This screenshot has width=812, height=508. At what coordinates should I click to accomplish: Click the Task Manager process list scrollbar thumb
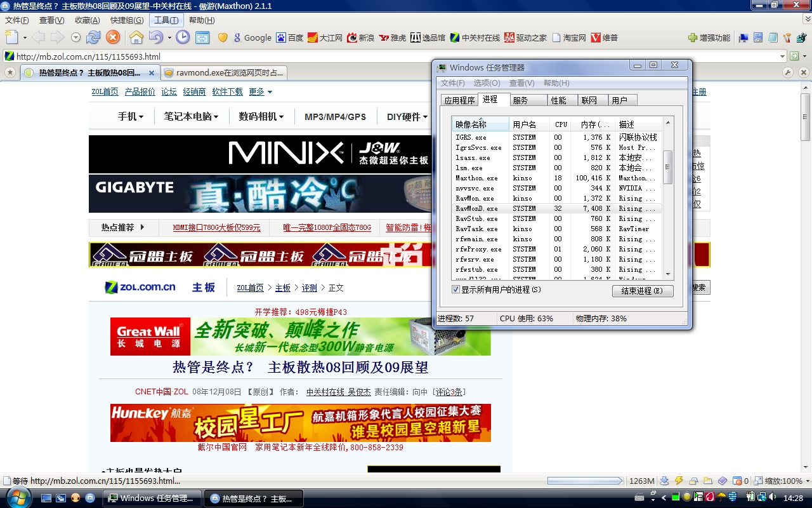pyautogui.click(x=667, y=168)
